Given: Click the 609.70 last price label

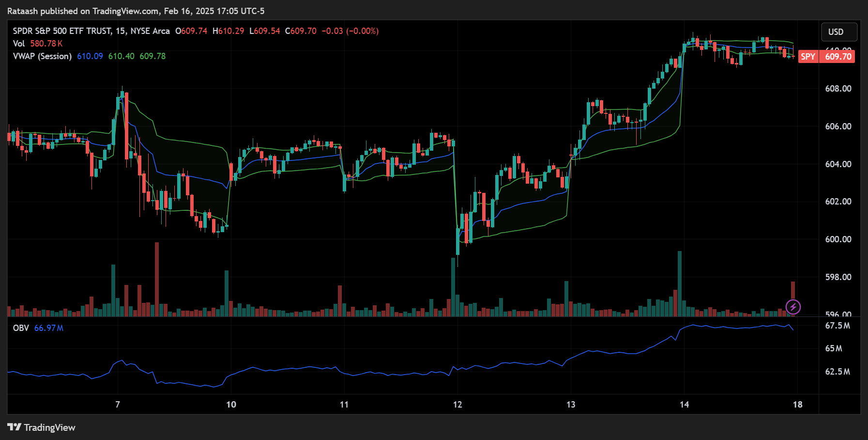Looking at the screenshot, I should click(838, 57).
